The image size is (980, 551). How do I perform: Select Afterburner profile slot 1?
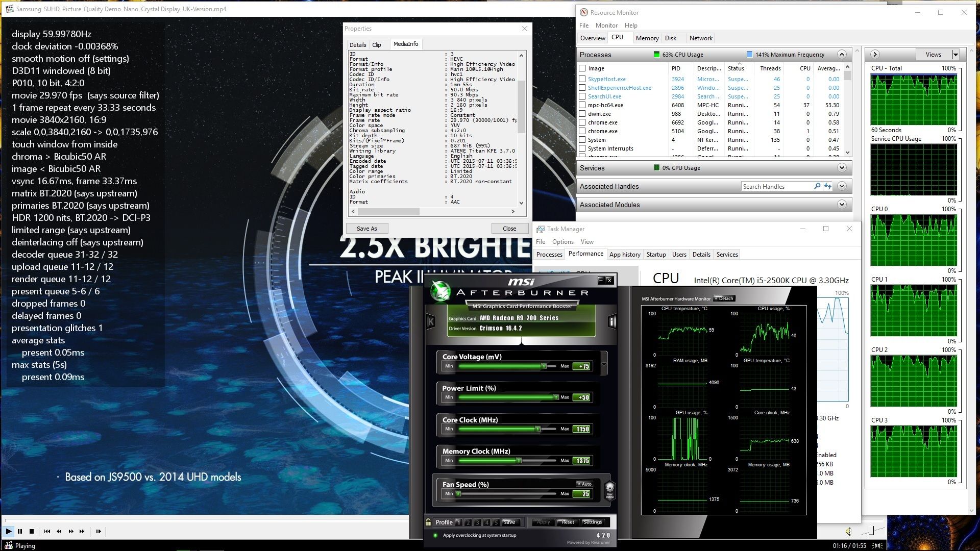[458, 522]
